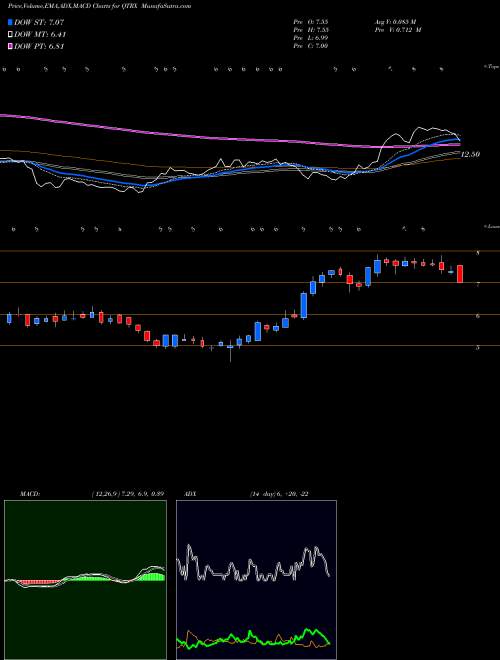Click the chart title for QTRX
500x660 pixels.
(99, 7)
